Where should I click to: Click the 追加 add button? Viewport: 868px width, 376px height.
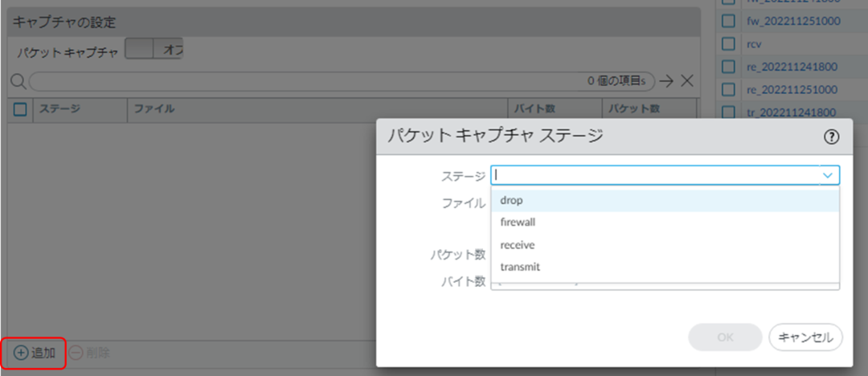tap(35, 353)
